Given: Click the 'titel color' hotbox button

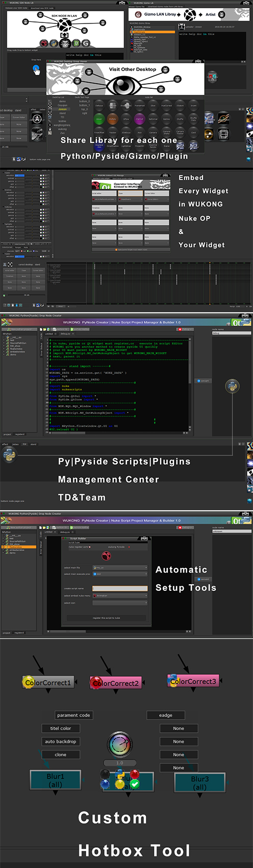Looking at the screenshot, I should (x=61, y=728).
